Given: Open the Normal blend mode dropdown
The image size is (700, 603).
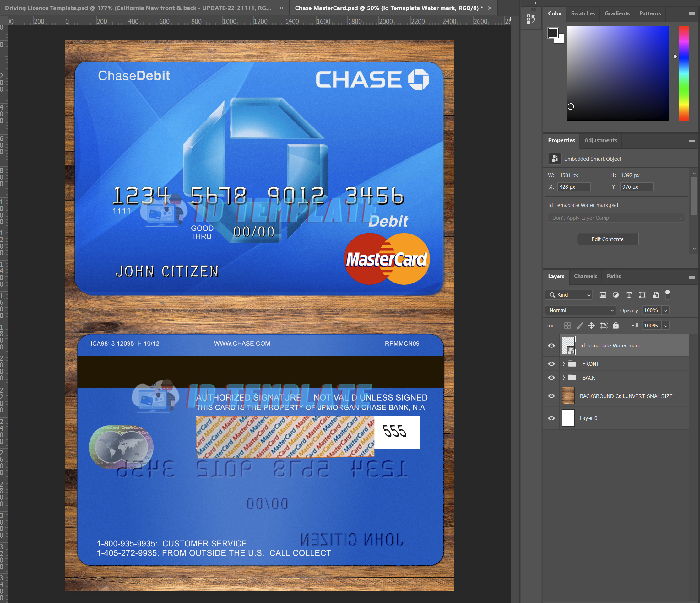Looking at the screenshot, I should (580, 310).
